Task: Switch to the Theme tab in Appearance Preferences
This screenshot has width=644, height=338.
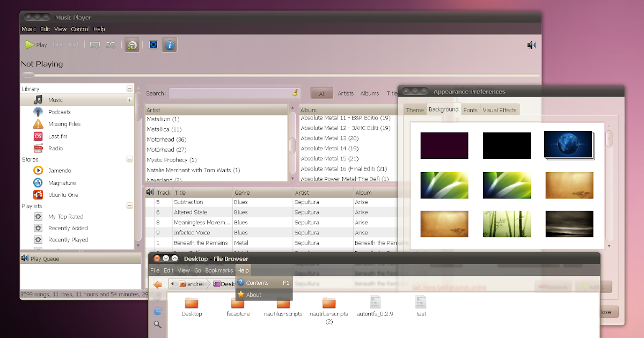Action: click(414, 109)
